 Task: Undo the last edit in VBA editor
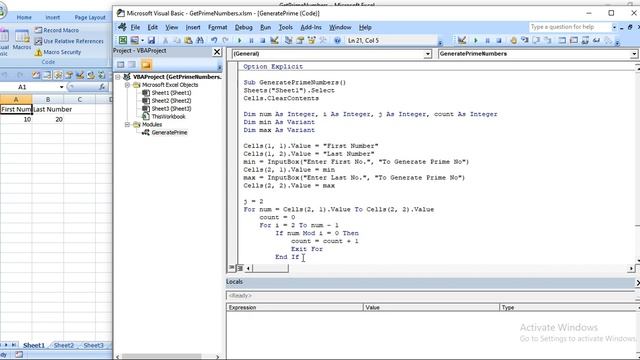pos(214,40)
